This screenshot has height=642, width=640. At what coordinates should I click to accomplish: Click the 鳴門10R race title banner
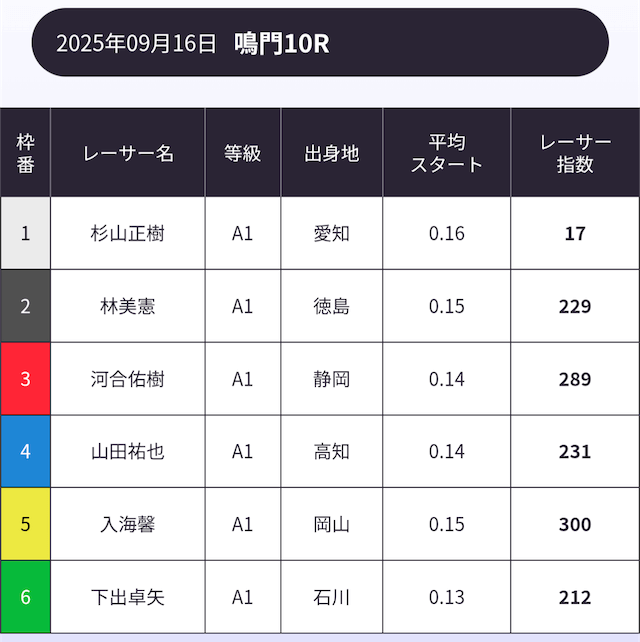click(283, 43)
